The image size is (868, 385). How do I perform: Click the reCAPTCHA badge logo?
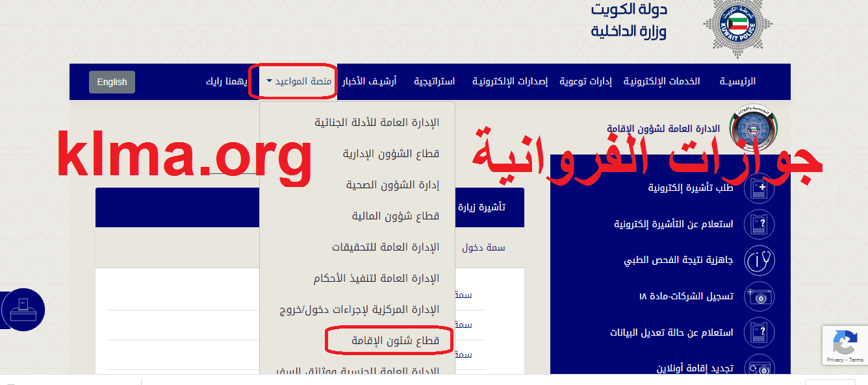[x=845, y=342]
